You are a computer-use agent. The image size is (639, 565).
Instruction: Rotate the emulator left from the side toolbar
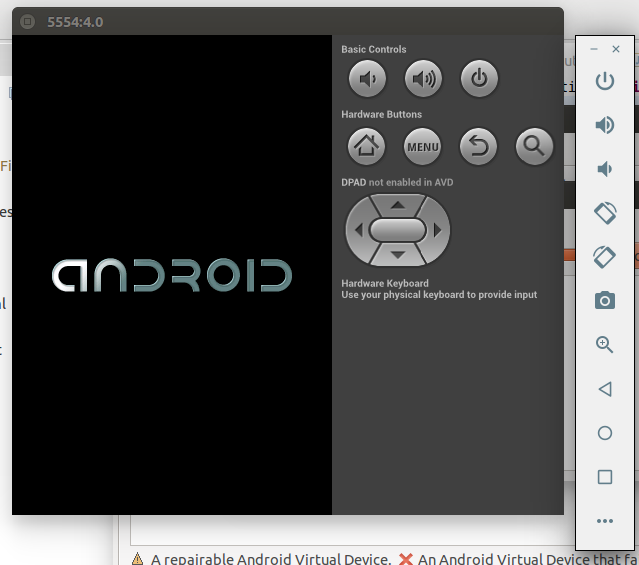[604, 212]
